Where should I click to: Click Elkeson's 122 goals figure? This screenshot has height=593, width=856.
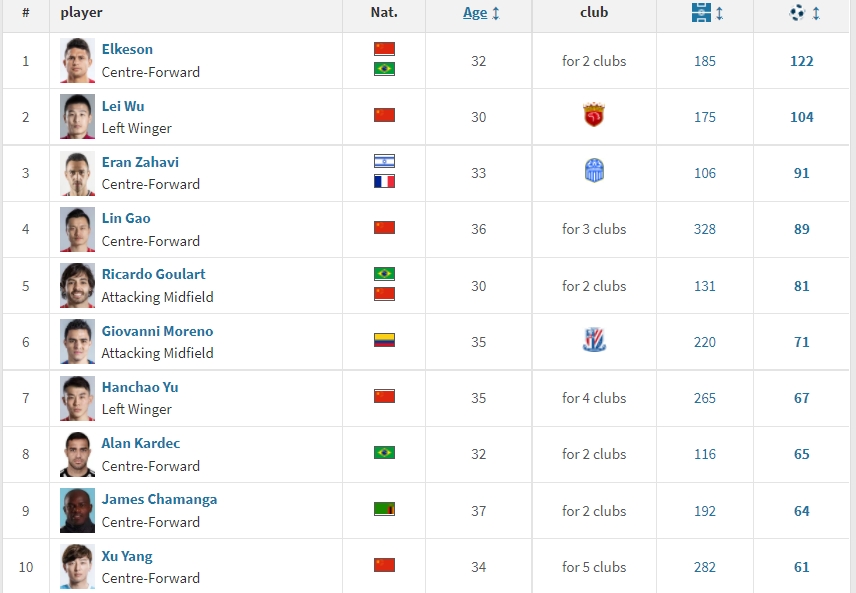pyautogui.click(x=801, y=61)
